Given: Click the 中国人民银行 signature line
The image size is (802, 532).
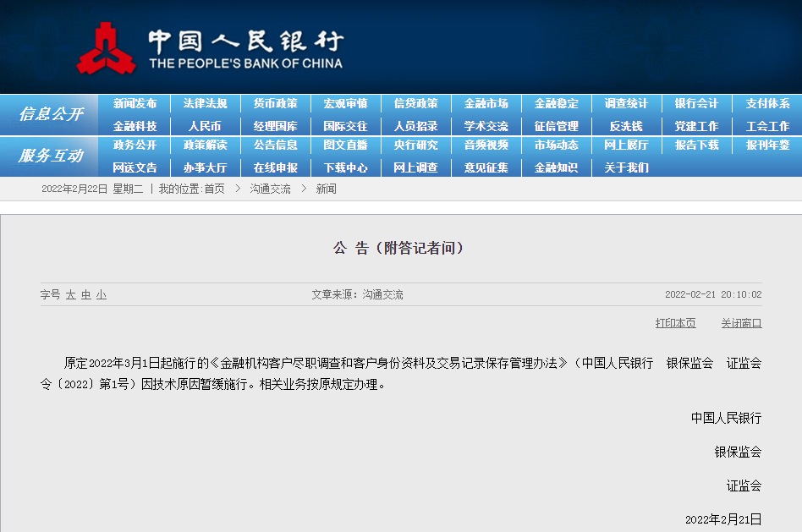Looking at the screenshot, I should pyautogui.click(x=726, y=418).
